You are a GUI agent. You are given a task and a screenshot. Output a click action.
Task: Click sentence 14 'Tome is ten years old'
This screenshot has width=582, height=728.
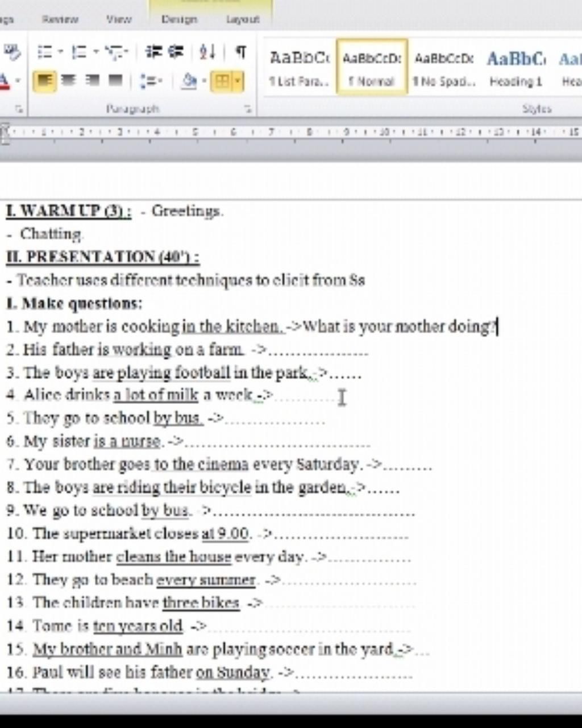[209, 626]
